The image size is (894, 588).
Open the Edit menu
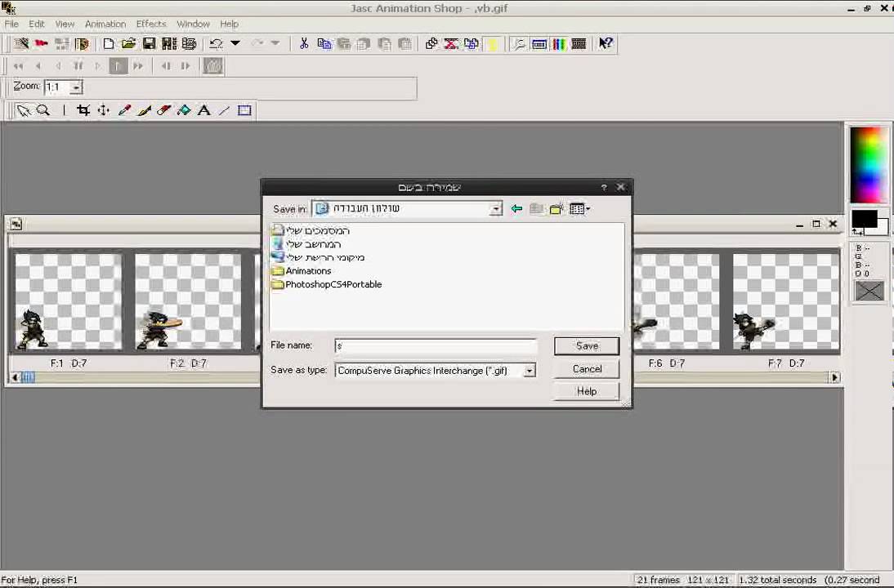coord(37,24)
